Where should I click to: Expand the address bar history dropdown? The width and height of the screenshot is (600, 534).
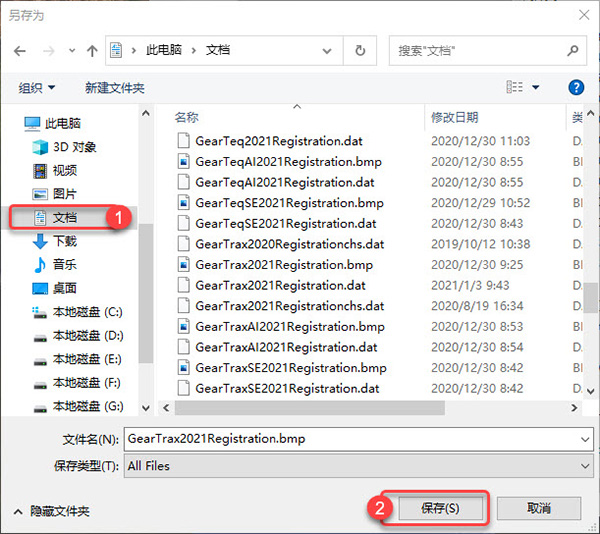(x=330, y=50)
